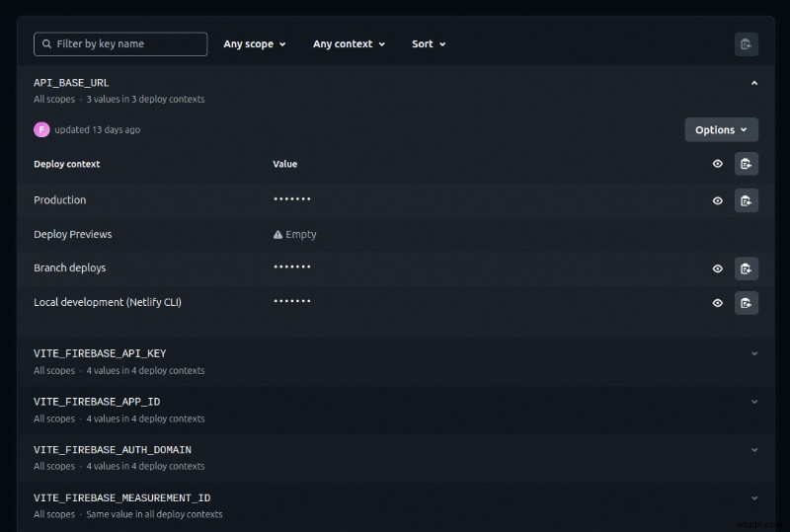Click the Production deploy context label

pos(60,200)
